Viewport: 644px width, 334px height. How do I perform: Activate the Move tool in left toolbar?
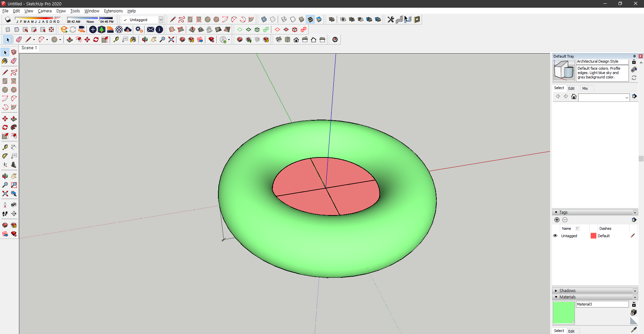pos(5,119)
